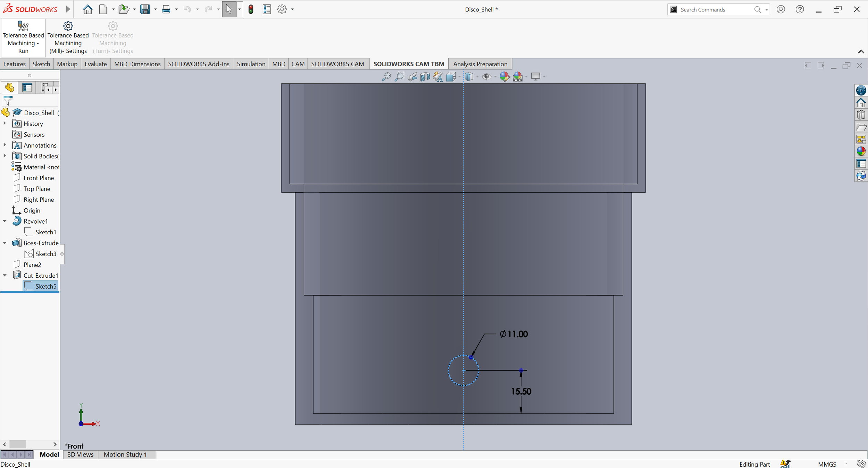Switch to 3D Views bottom tab

click(80, 454)
